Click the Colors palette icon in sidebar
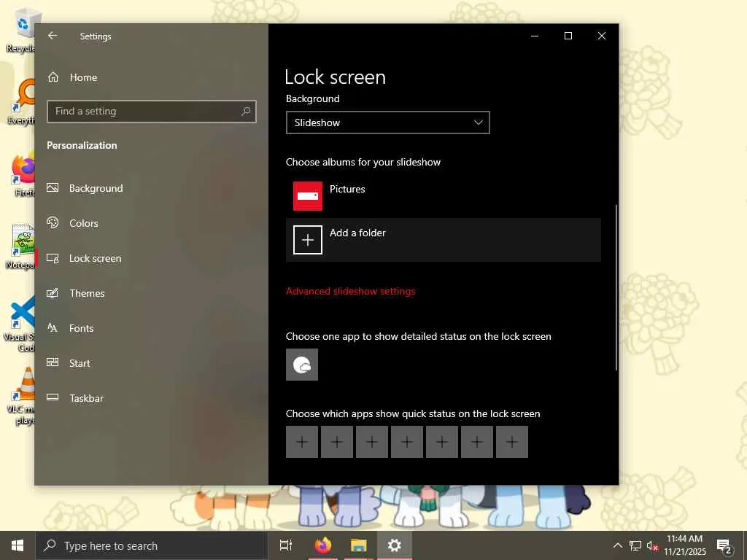This screenshot has width=747, height=560. pyautogui.click(x=53, y=222)
